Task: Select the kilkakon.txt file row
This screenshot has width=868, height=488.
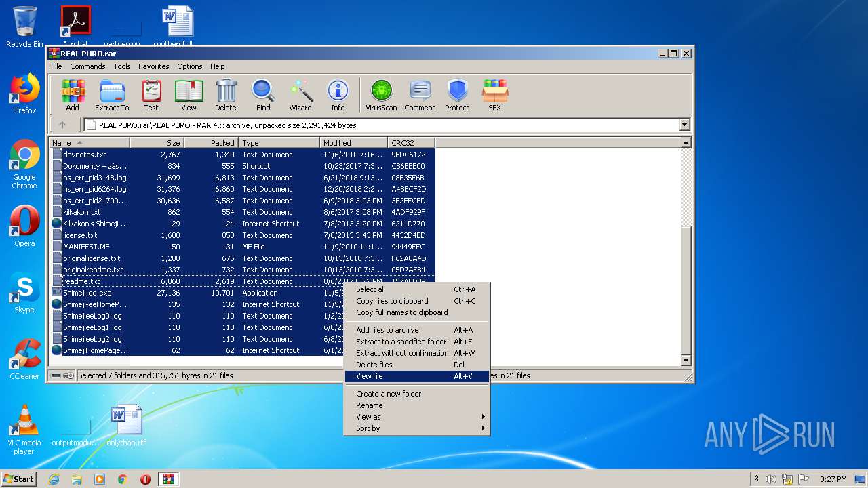Action: coord(242,212)
